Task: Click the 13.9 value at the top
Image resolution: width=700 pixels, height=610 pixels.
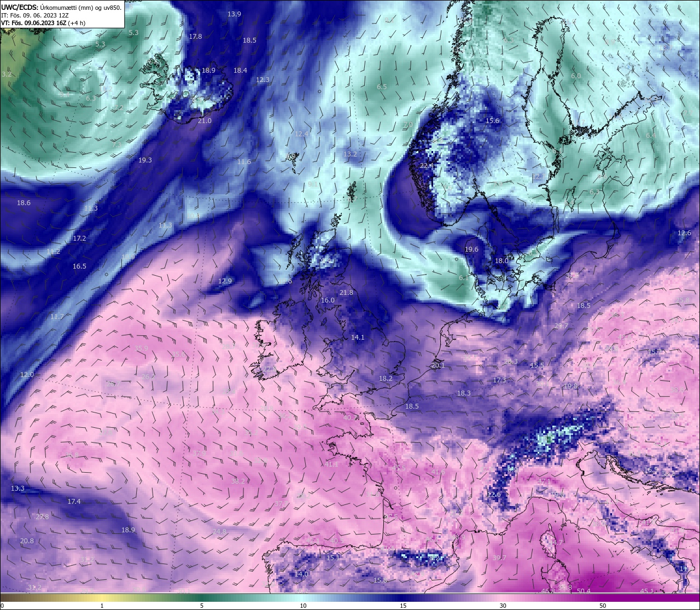Action: click(x=234, y=14)
